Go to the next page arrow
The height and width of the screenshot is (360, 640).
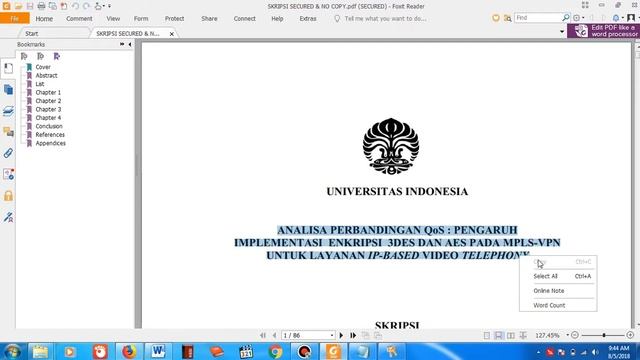tap(341, 335)
